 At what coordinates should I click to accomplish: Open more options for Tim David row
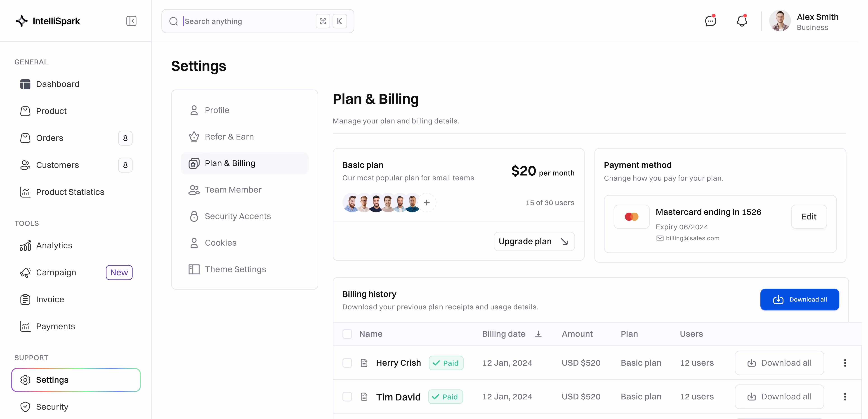pos(845,396)
